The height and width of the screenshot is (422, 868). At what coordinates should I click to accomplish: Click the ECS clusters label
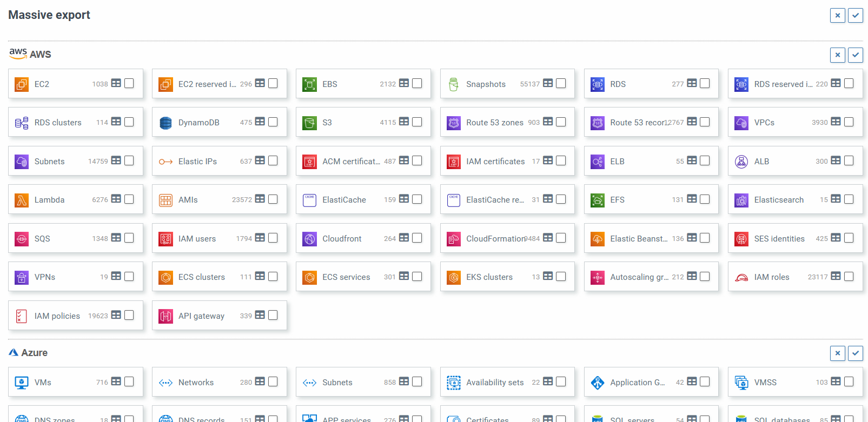pos(202,277)
